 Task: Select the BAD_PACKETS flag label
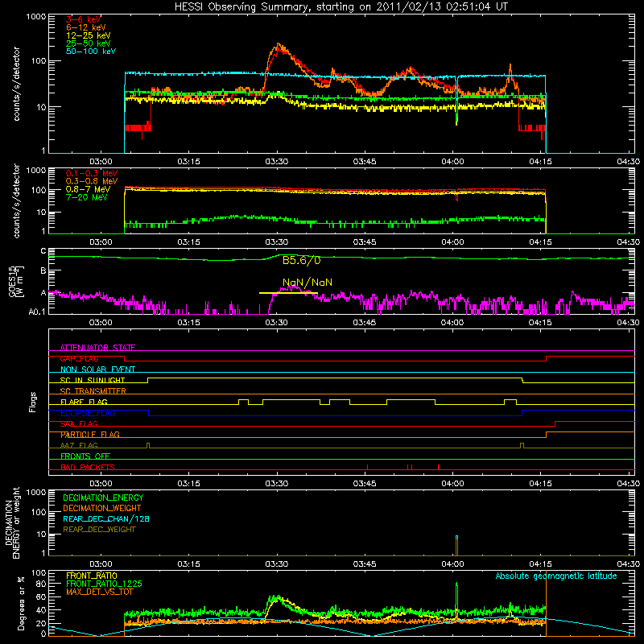tap(88, 467)
